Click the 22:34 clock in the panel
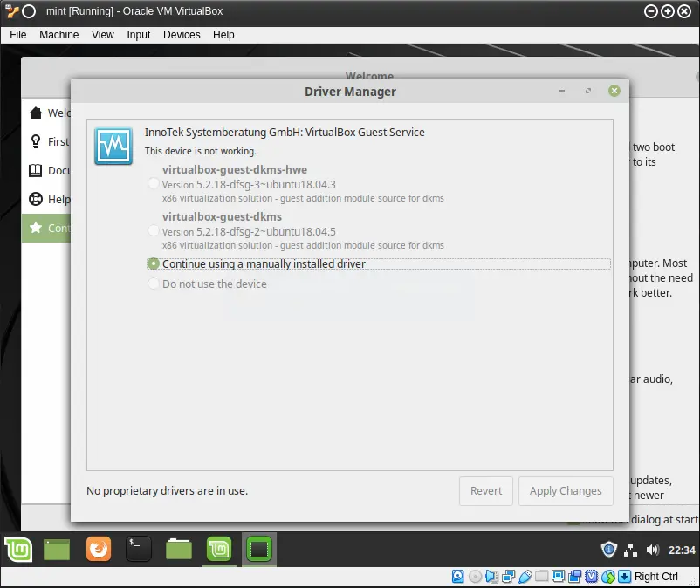The width and height of the screenshot is (700, 588). point(682,550)
